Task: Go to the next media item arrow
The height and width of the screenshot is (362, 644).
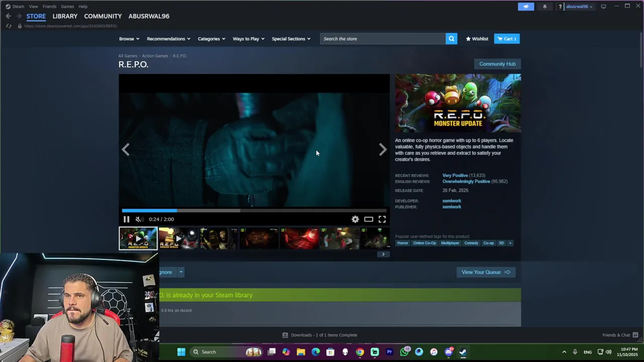Action: point(382,149)
